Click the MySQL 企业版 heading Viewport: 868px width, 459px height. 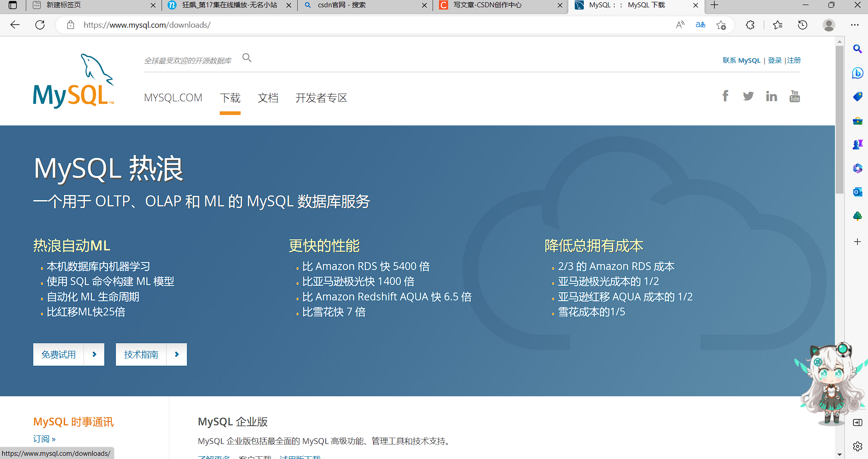pyautogui.click(x=233, y=422)
